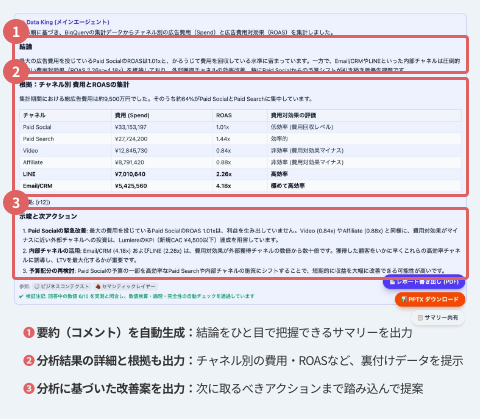
Task: Click the green 検証 verification status line
Action: (137, 296)
